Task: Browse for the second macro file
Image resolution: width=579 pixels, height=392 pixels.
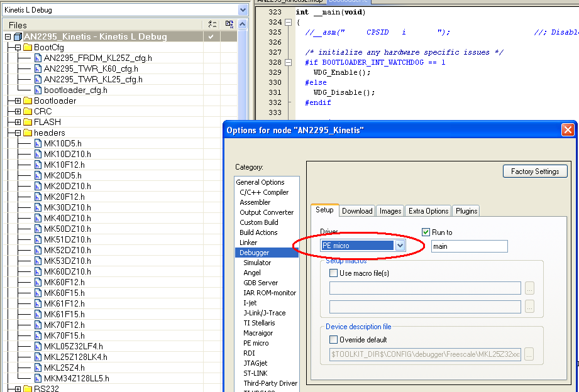Action: (x=529, y=307)
